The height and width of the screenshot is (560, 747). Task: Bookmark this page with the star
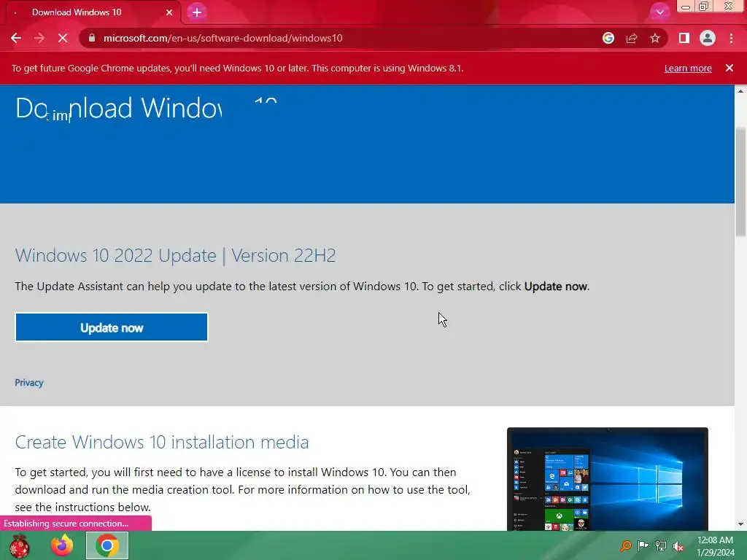click(x=655, y=38)
